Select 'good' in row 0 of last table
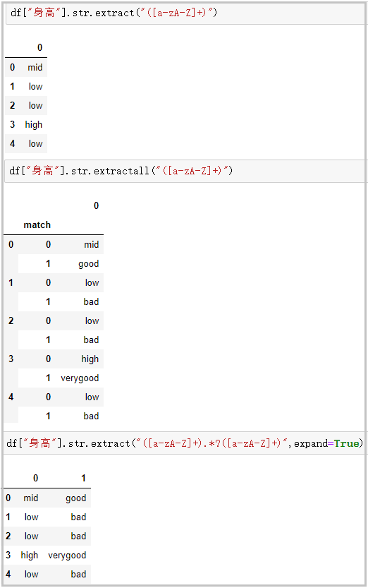 point(76,498)
